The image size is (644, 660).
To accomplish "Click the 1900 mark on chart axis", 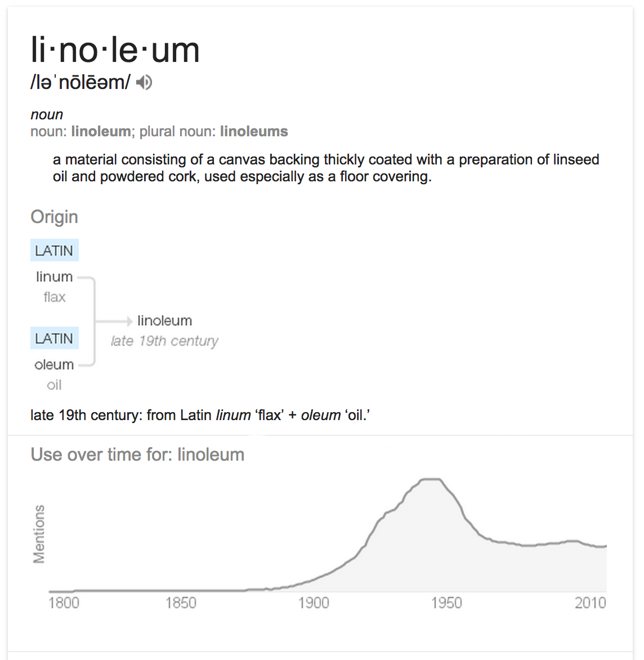I will pos(314,603).
